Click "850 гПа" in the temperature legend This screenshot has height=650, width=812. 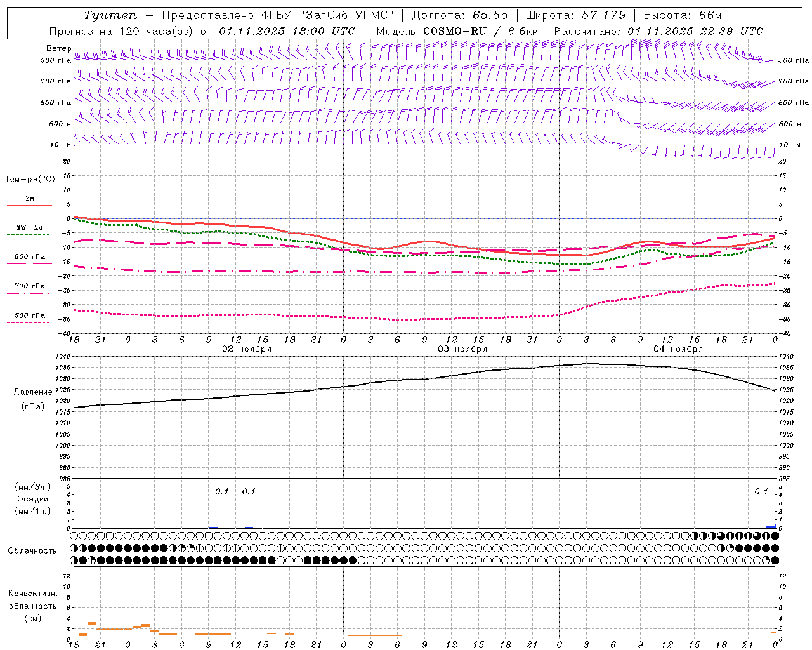tap(30, 257)
